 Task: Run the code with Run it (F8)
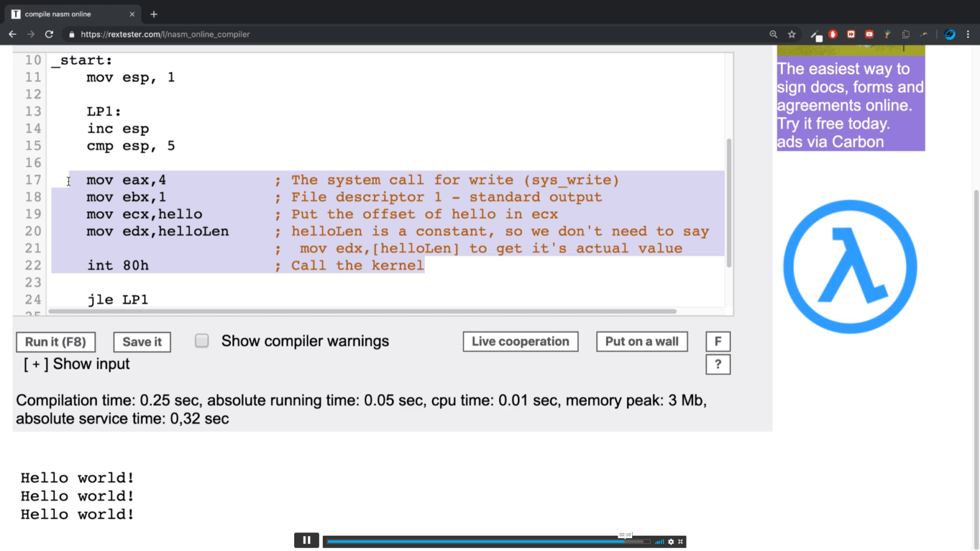tap(56, 342)
